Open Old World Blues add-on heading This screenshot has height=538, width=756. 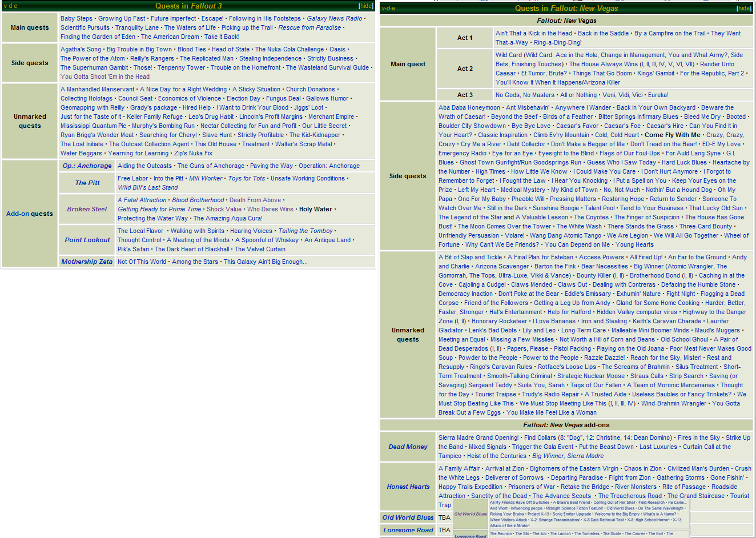point(408,517)
